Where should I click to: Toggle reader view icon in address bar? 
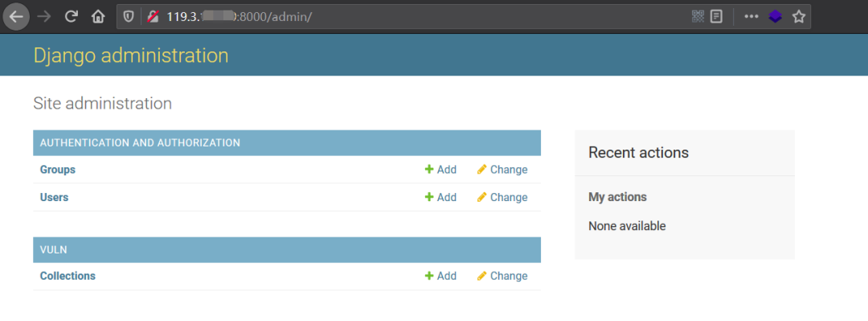click(x=716, y=17)
